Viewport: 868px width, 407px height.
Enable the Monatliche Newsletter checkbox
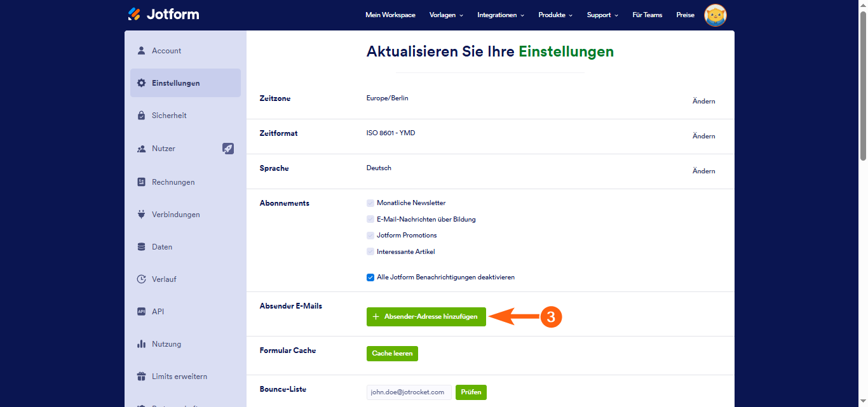[370, 203]
